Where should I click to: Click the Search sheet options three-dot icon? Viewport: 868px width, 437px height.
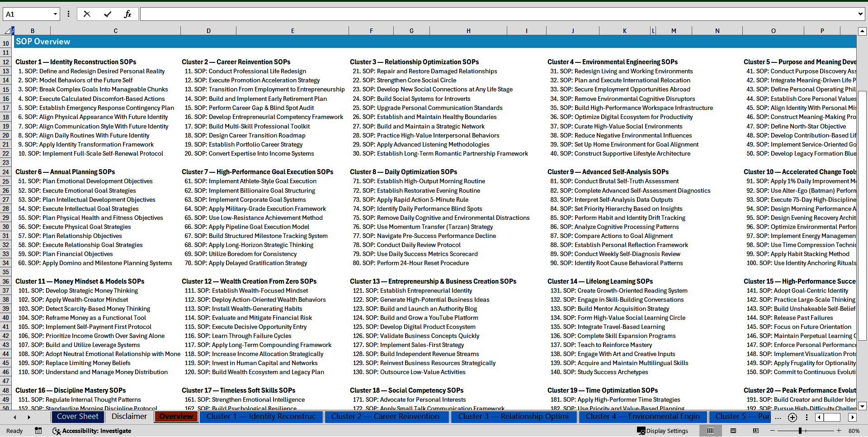pyautogui.click(x=807, y=418)
